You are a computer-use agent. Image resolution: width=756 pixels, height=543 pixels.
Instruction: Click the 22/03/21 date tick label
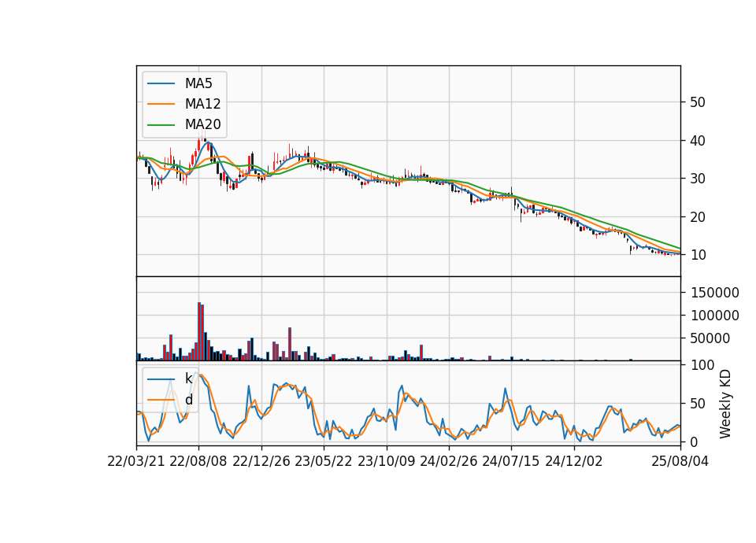coord(136,461)
